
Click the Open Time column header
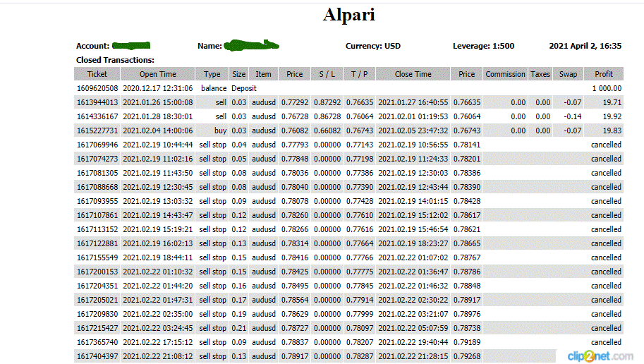(x=158, y=74)
